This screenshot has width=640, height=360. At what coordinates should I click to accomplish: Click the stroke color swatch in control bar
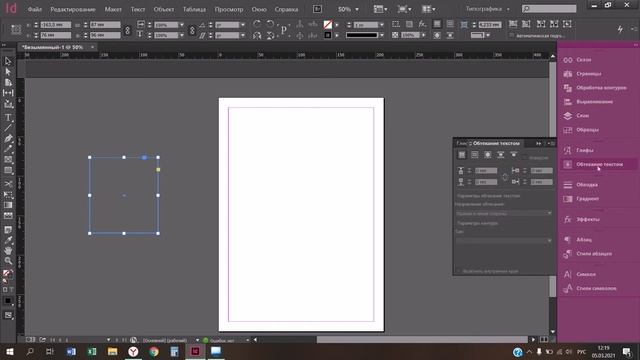(328, 36)
